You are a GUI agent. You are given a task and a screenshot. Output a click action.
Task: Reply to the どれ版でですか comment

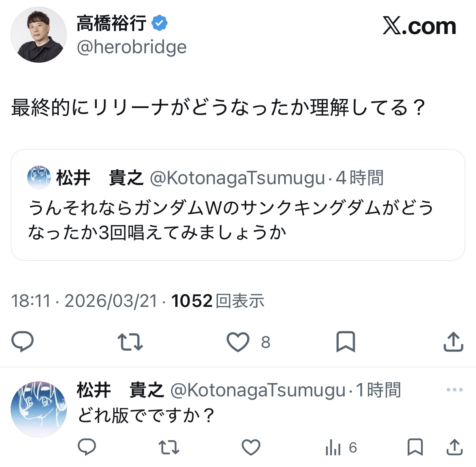(87, 447)
